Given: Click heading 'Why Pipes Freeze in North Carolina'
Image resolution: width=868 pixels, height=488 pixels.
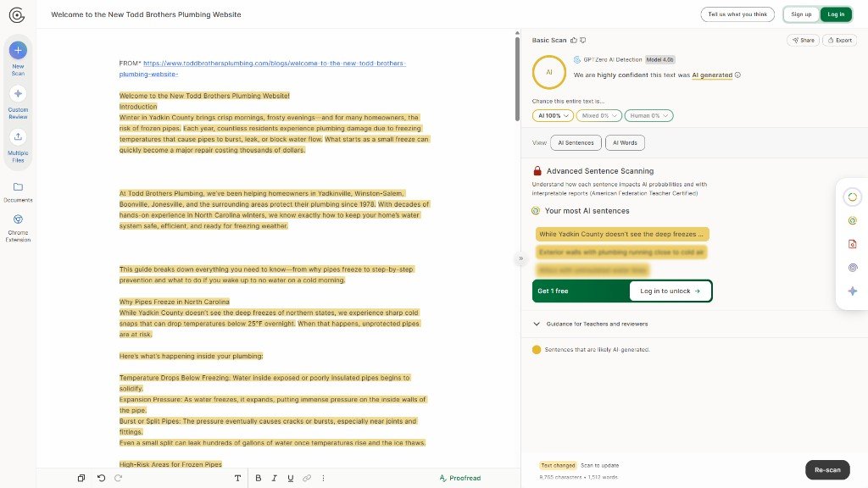Looking at the screenshot, I should 175,302.
